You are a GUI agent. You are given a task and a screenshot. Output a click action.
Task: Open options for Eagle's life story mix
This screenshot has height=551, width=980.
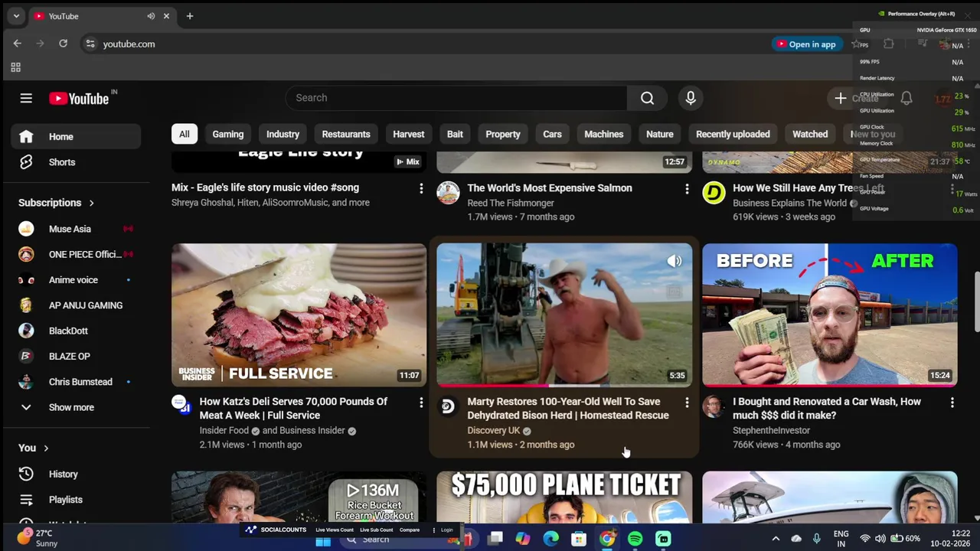pos(420,188)
